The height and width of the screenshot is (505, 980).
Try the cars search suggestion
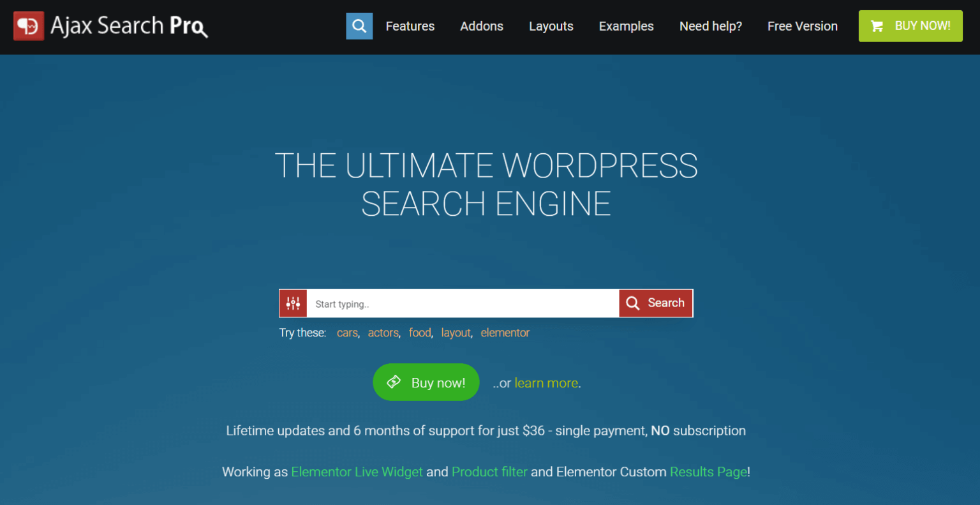pos(347,333)
